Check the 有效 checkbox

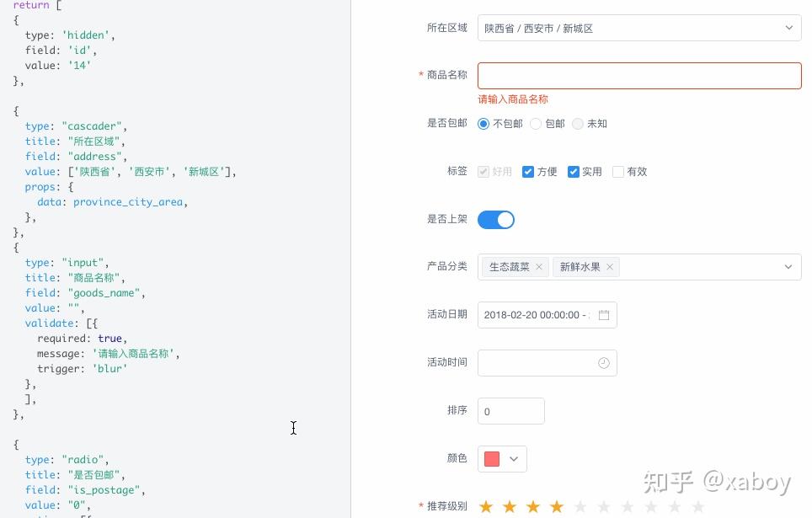(617, 172)
